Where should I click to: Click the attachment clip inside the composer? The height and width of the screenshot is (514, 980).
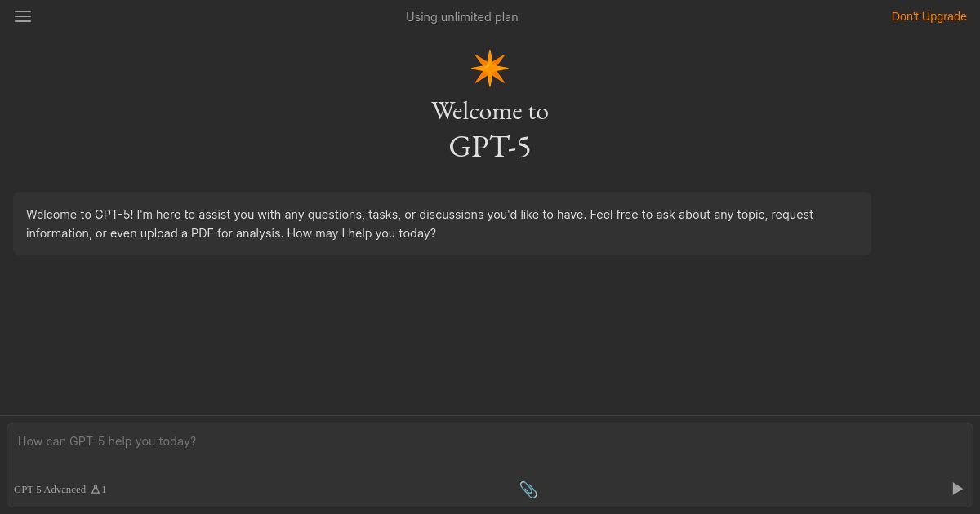click(528, 490)
